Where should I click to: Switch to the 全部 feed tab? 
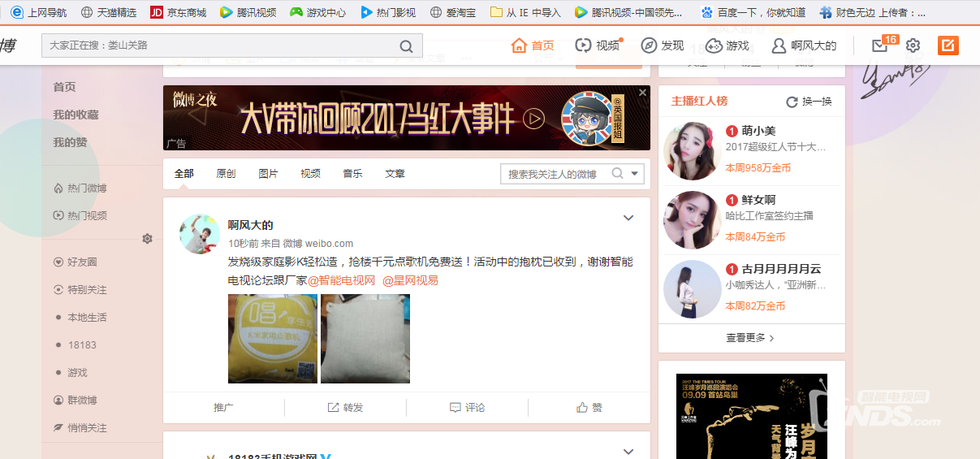pyautogui.click(x=184, y=174)
